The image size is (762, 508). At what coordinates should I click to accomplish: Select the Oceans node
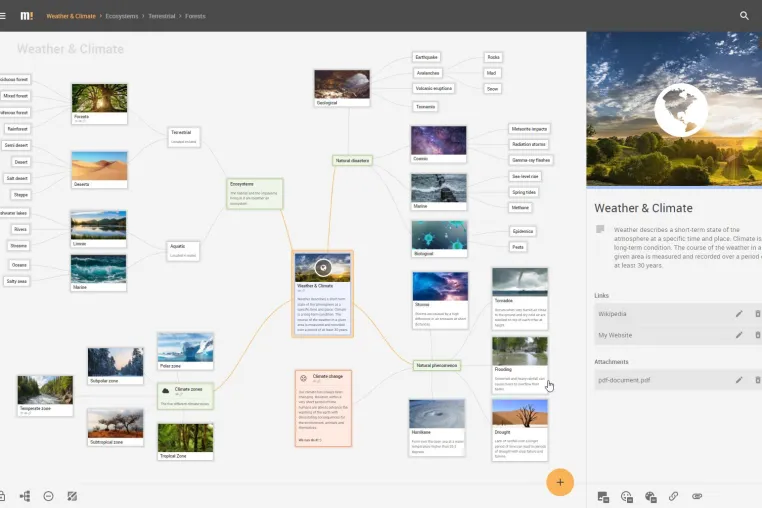tap(19, 265)
